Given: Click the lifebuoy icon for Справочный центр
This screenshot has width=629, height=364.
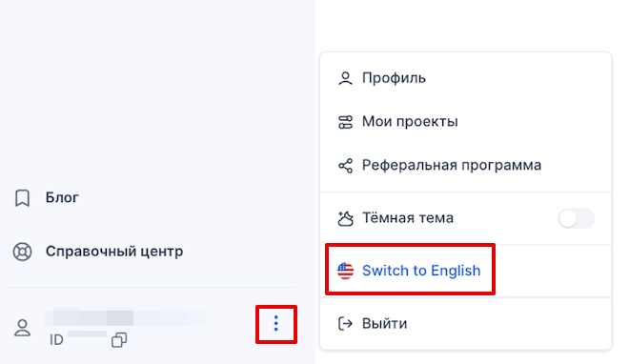Looking at the screenshot, I should (x=23, y=252).
